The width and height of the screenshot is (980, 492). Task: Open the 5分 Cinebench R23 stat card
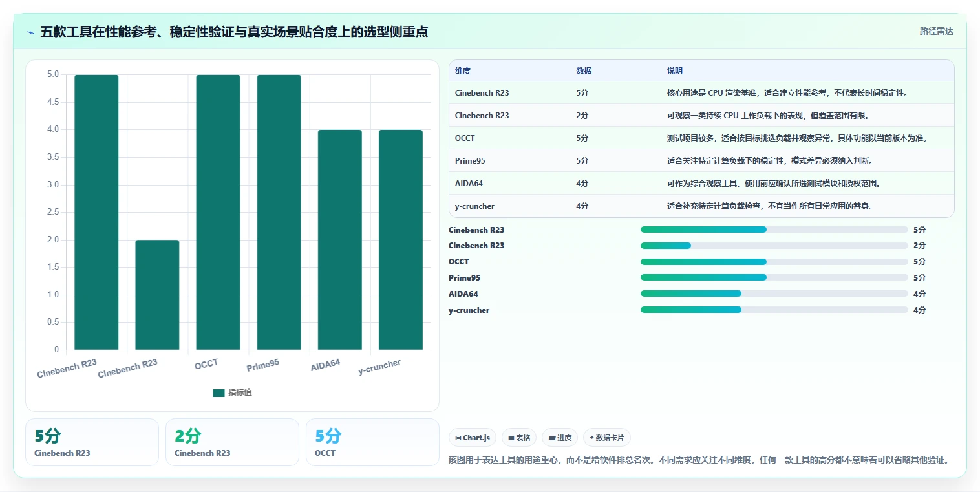92,442
